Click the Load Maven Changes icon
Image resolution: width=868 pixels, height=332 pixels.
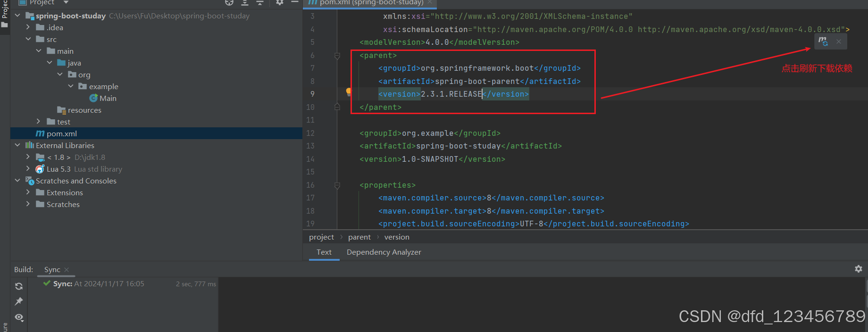click(823, 41)
